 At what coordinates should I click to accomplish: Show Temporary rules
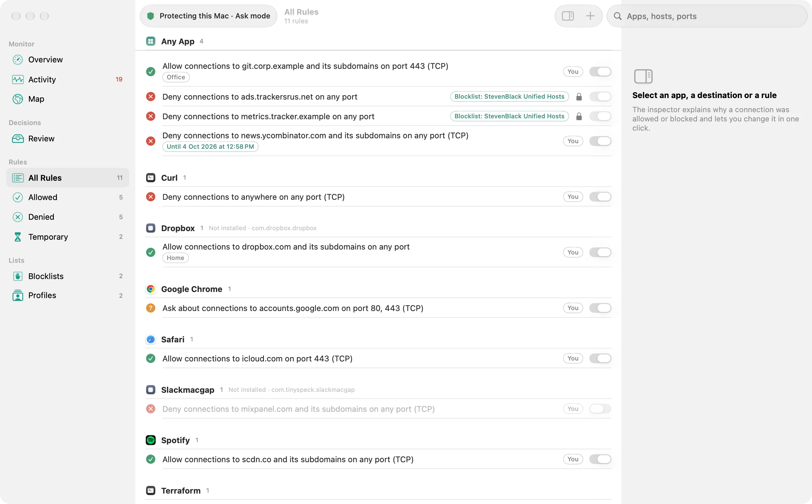click(67, 237)
